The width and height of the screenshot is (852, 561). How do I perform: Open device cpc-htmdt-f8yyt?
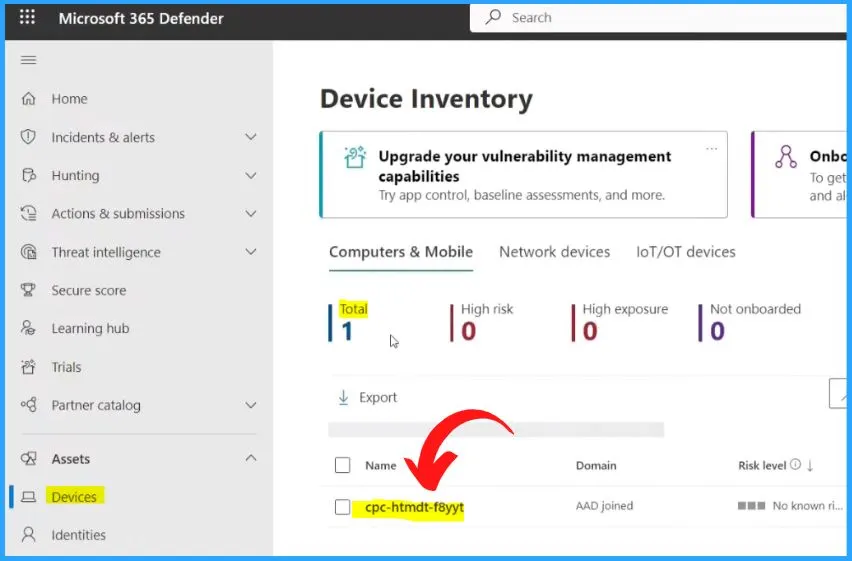pos(414,507)
